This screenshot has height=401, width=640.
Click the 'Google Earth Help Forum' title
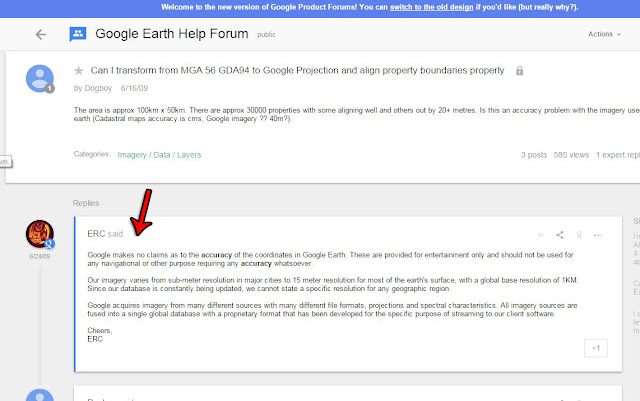pyautogui.click(x=172, y=33)
